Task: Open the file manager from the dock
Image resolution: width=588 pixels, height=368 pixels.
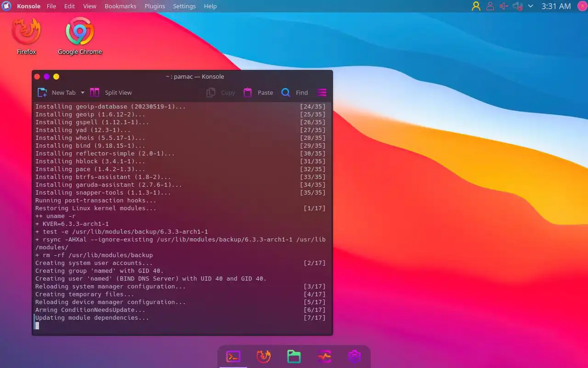Action: point(294,356)
